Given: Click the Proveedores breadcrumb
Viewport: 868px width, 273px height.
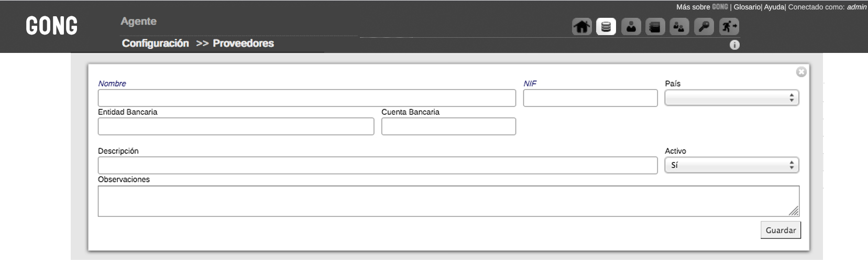Looking at the screenshot, I should pos(243,43).
